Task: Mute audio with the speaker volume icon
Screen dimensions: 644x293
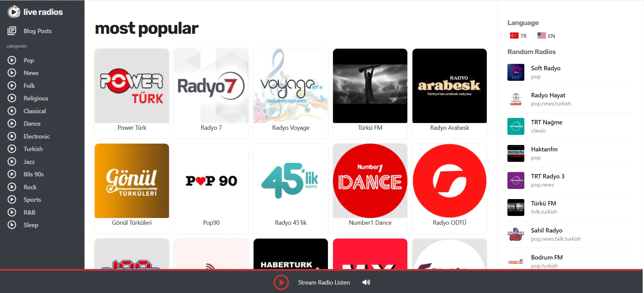Action: click(x=366, y=282)
